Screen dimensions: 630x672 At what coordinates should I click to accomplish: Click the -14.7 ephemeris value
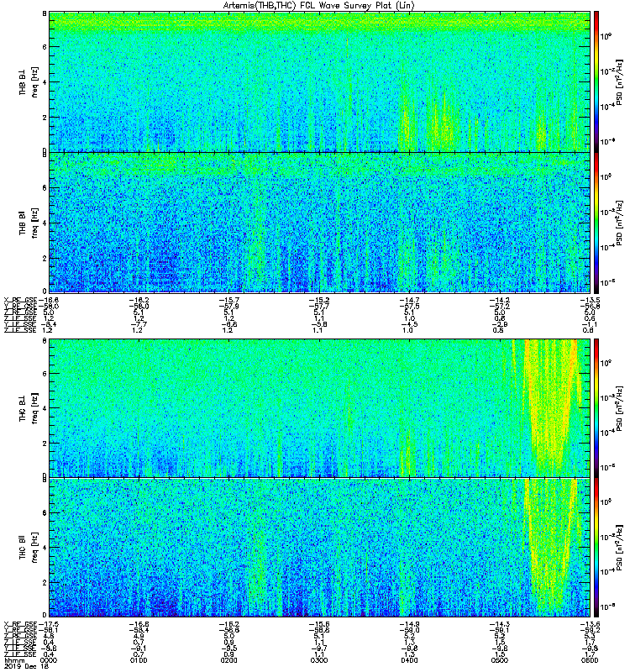[x=410, y=300]
